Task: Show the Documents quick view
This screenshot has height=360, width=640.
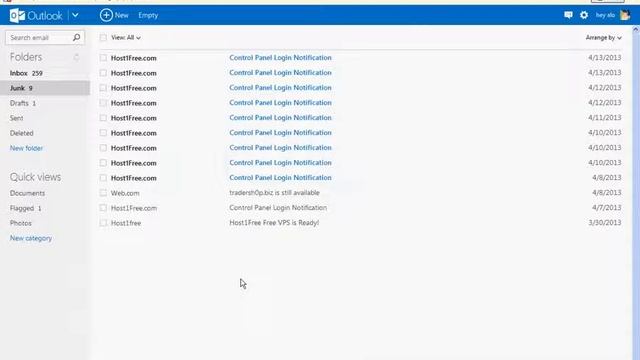Action: click(27, 193)
